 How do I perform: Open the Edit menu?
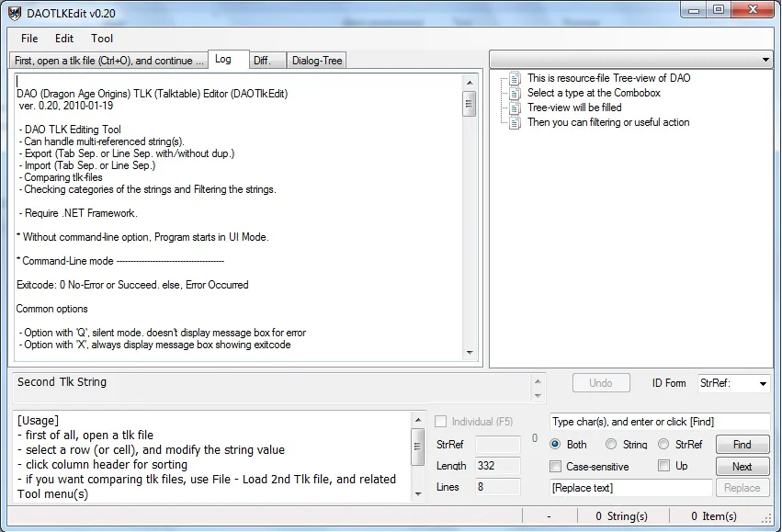(64, 39)
